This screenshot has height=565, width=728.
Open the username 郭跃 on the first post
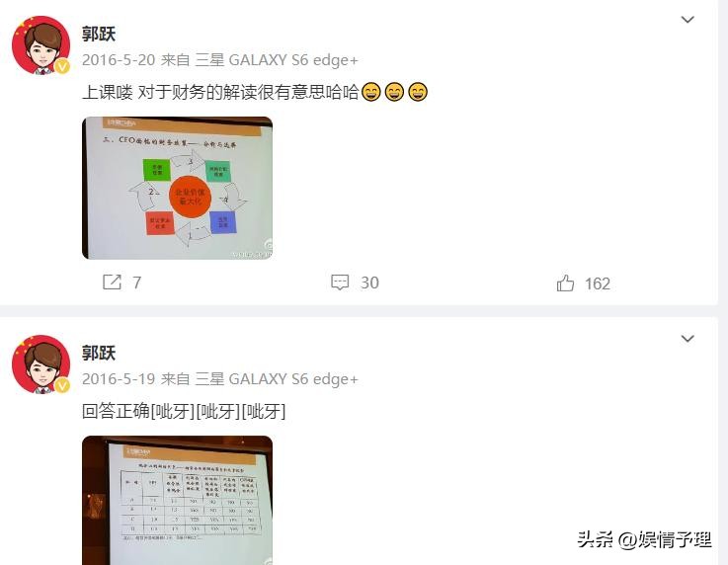[99, 34]
